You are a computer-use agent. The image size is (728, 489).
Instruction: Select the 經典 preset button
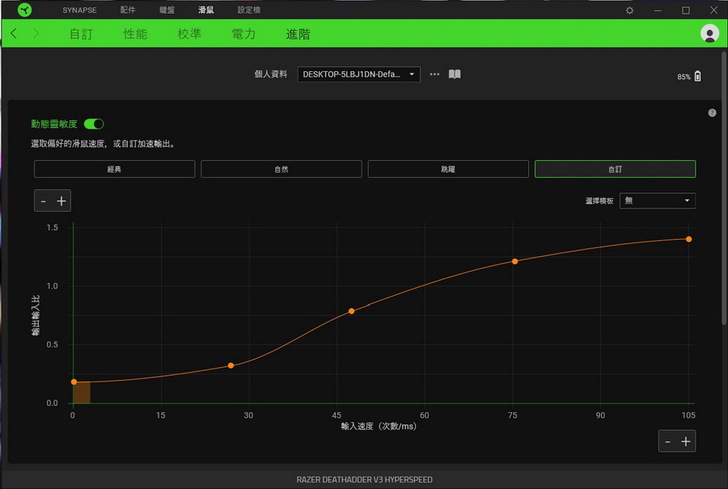click(x=114, y=169)
